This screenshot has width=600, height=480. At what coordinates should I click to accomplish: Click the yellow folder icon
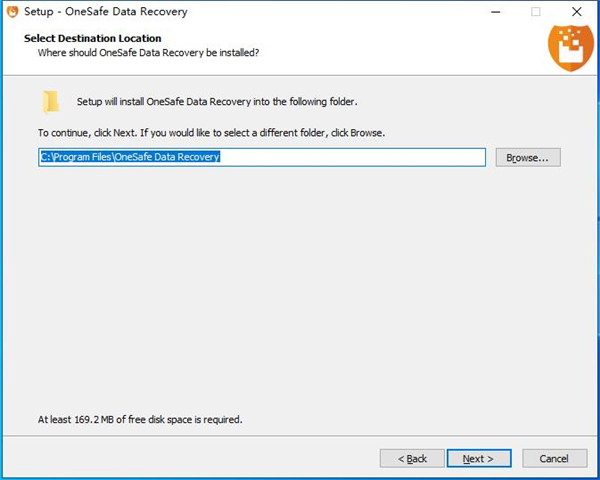pyautogui.click(x=51, y=101)
